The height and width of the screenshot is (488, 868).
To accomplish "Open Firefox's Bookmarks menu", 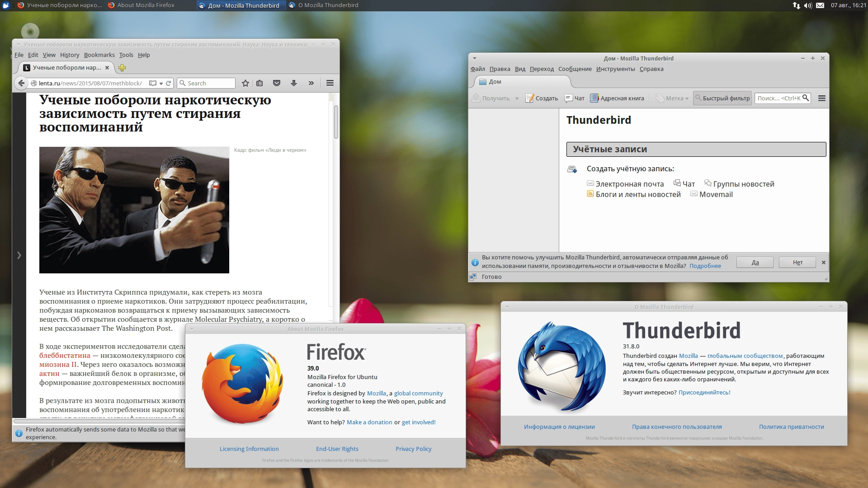I will tap(99, 55).
